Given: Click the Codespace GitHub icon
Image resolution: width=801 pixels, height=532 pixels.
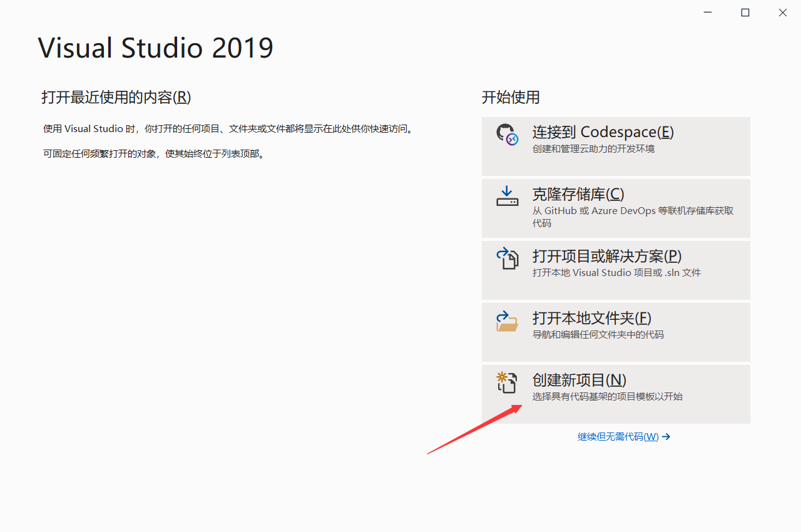Looking at the screenshot, I should pyautogui.click(x=507, y=134).
